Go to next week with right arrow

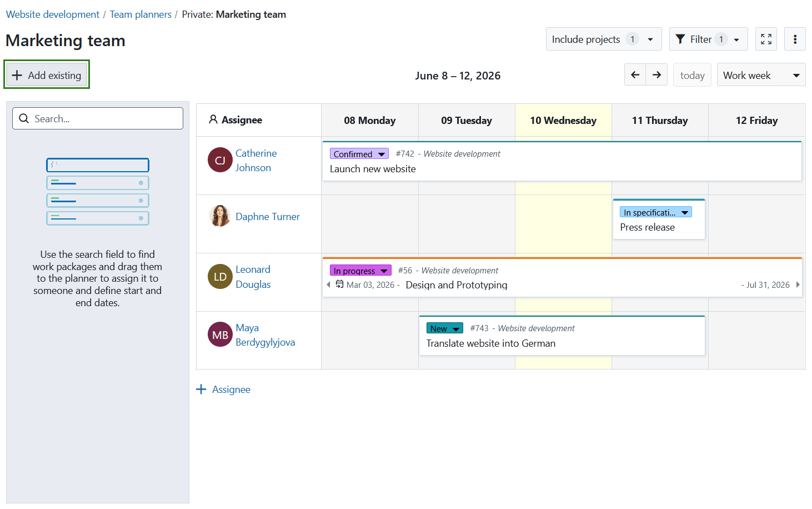coord(656,74)
